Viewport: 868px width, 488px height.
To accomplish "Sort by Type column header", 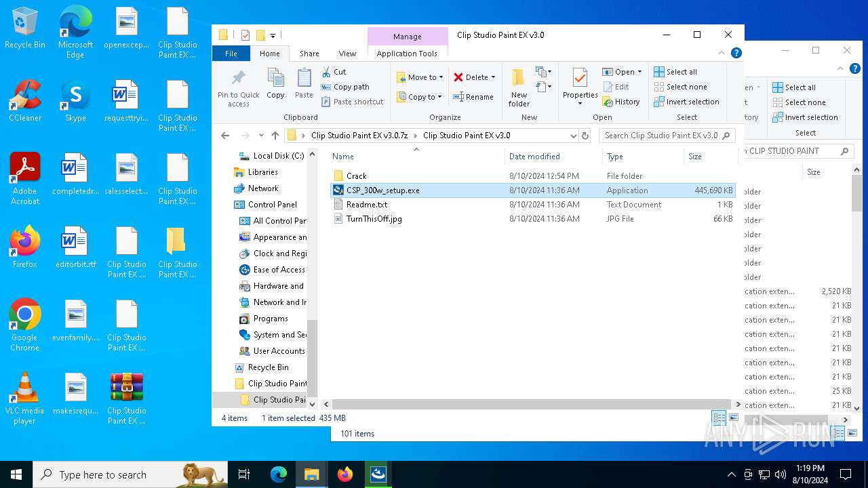I will 643,157.
